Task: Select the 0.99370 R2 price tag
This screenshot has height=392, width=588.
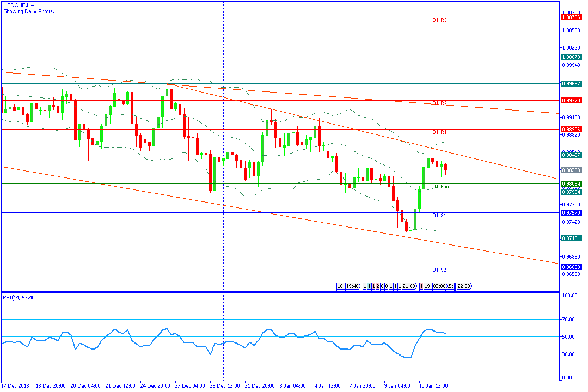Action: pos(571,101)
